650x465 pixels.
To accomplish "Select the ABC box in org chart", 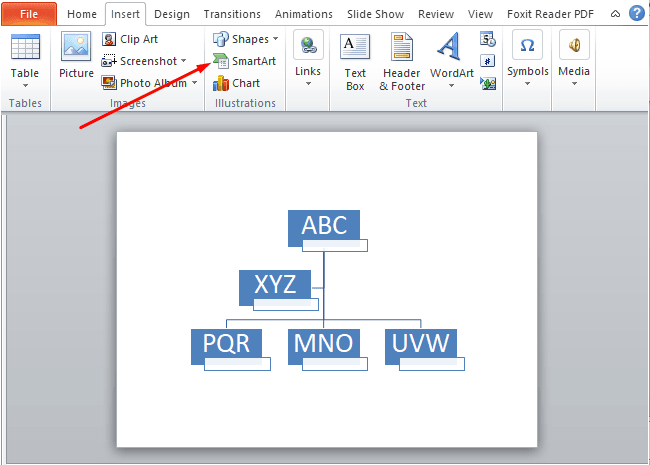I will point(324,225).
